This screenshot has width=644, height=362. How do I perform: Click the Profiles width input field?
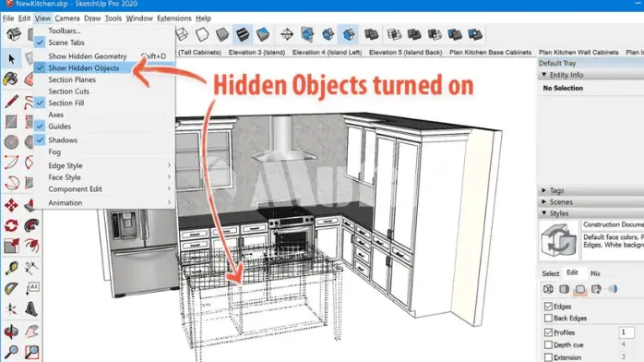[626, 332]
